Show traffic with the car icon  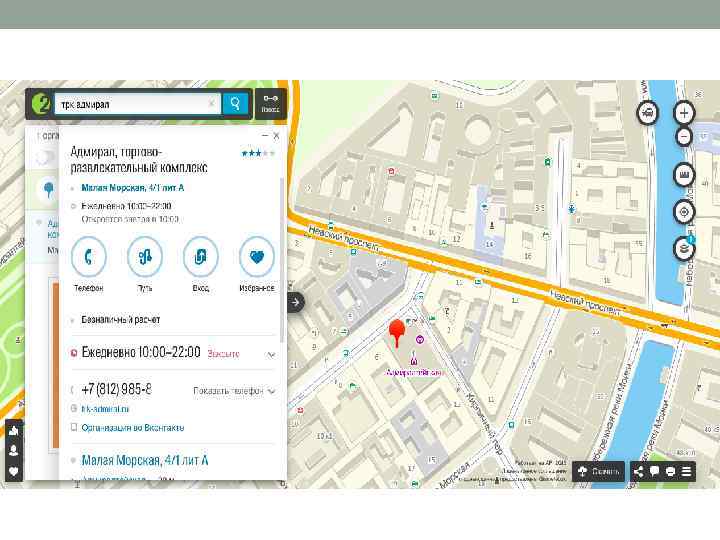coord(648,113)
